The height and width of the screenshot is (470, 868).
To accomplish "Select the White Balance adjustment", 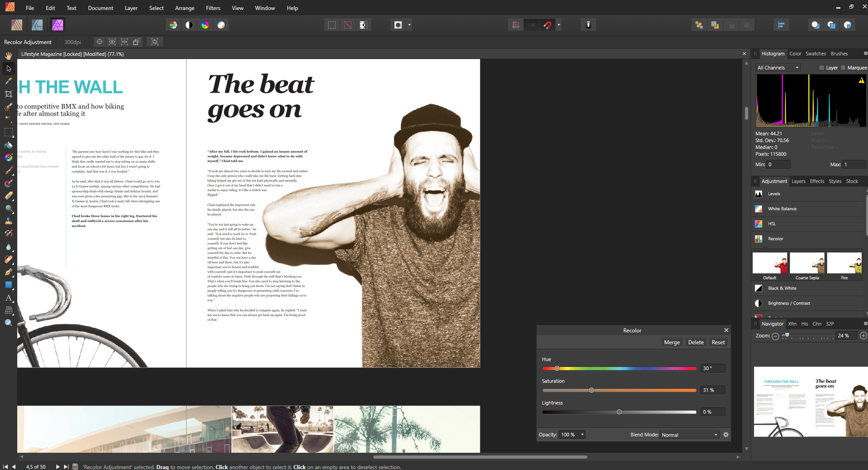I will click(808, 209).
